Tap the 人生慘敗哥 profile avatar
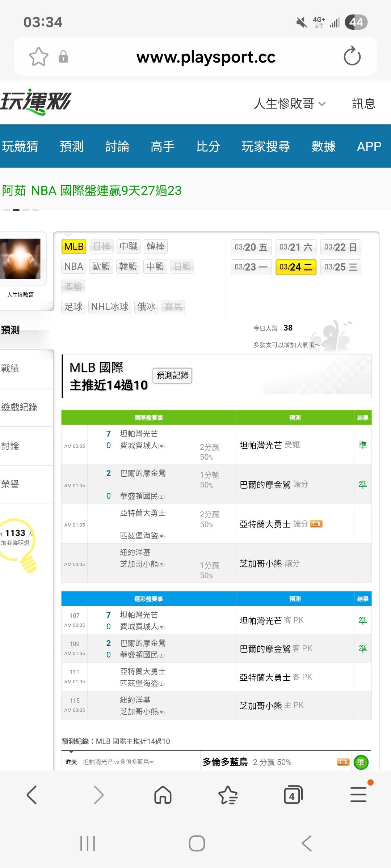Viewport: 391px width, 868px height. click(21, 258)
